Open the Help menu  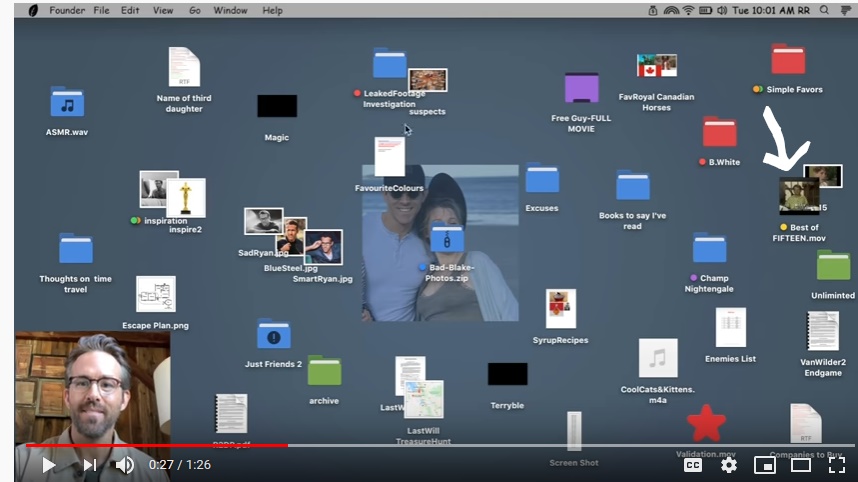pos(272,10)
